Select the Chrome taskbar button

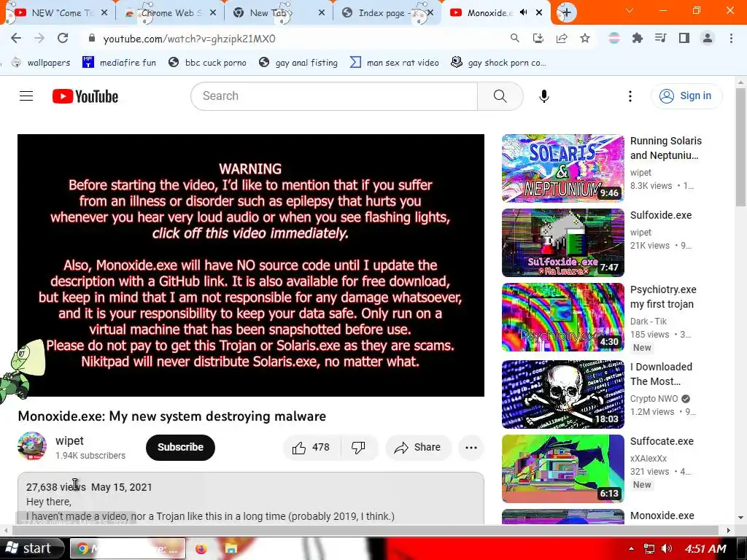(x=127, y=548)
